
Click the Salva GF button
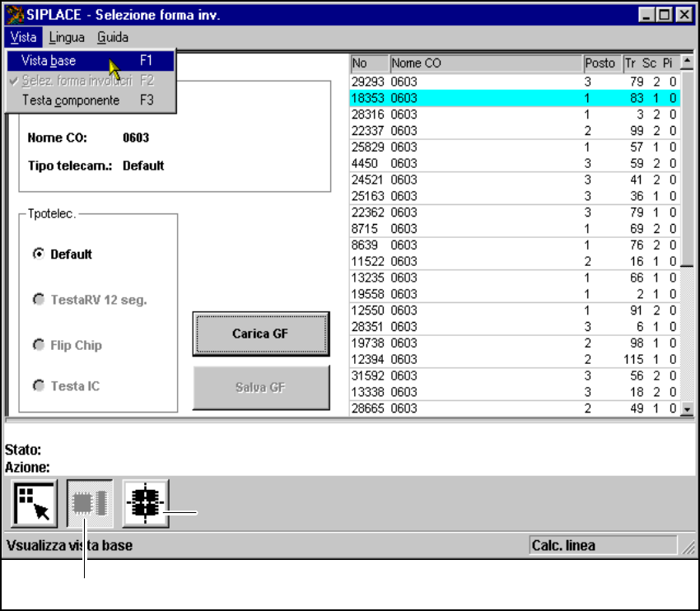click(261, 387)
